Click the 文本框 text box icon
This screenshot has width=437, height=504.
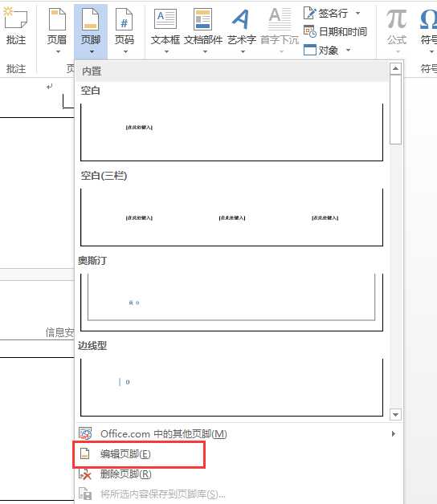165,19
